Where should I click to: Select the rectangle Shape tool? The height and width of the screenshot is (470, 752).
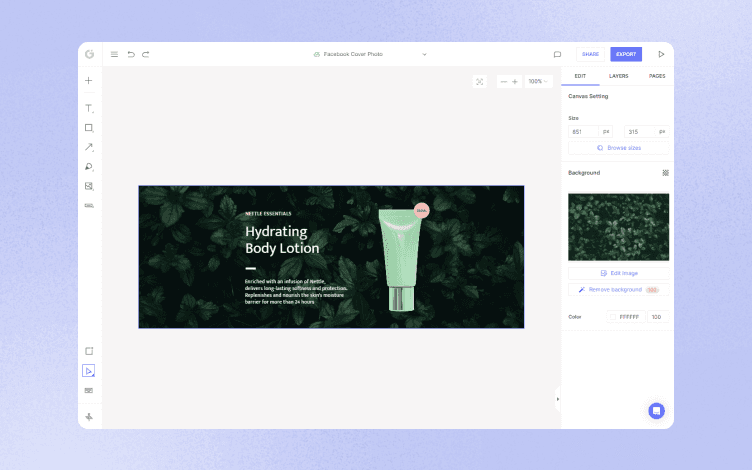click(89, 128)
